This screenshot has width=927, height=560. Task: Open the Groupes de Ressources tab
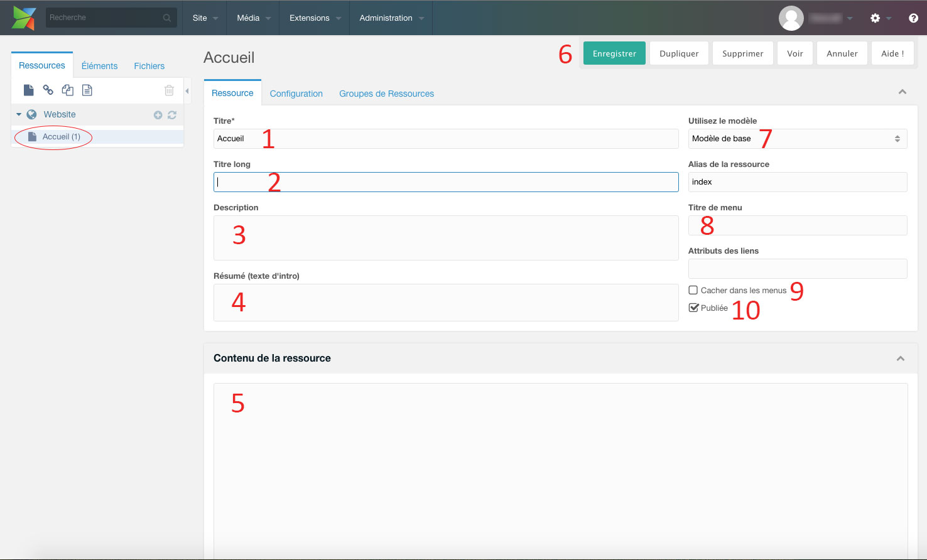[386, 94]
